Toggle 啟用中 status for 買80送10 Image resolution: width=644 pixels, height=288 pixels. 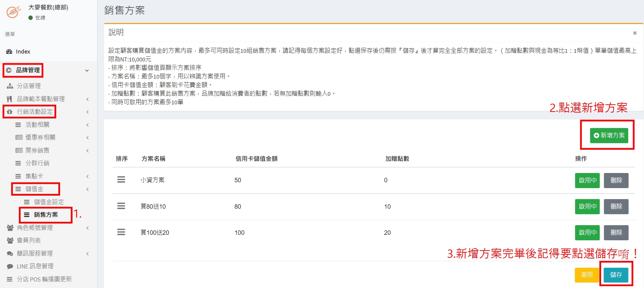(587, 207)
